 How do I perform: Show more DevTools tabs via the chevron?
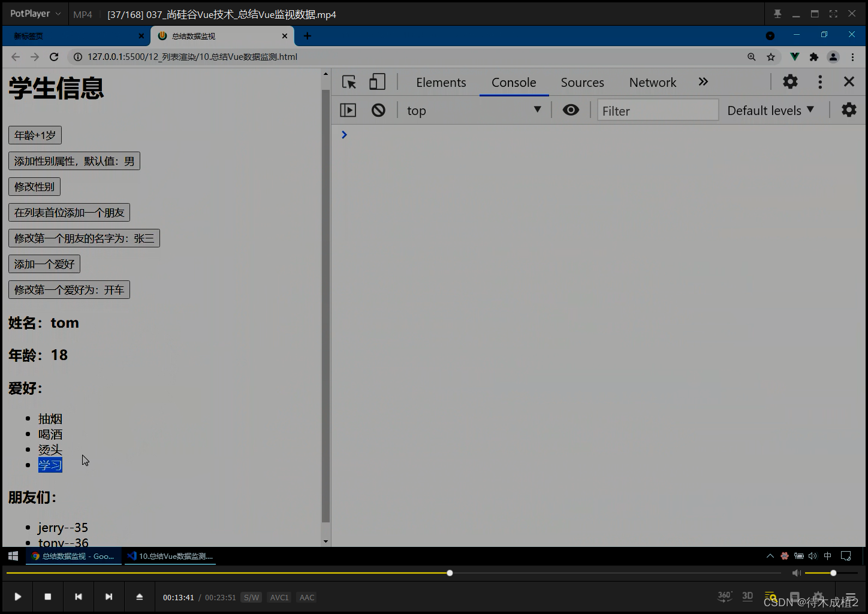[703, 81]
